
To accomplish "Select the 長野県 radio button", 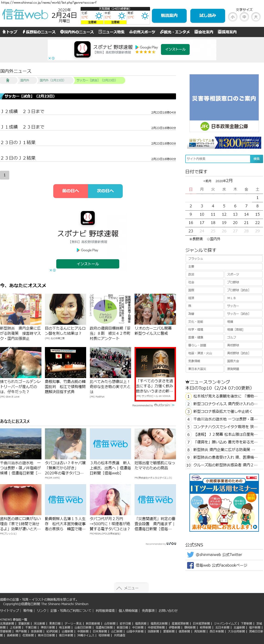I will [x=191, y=239].
